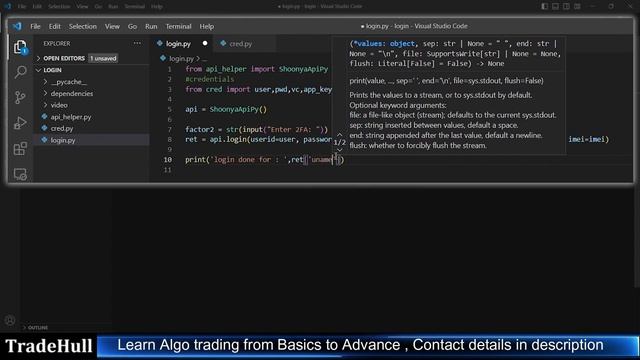
Task: Click line number 5 in gutter
Action: [x=169, y=109]
